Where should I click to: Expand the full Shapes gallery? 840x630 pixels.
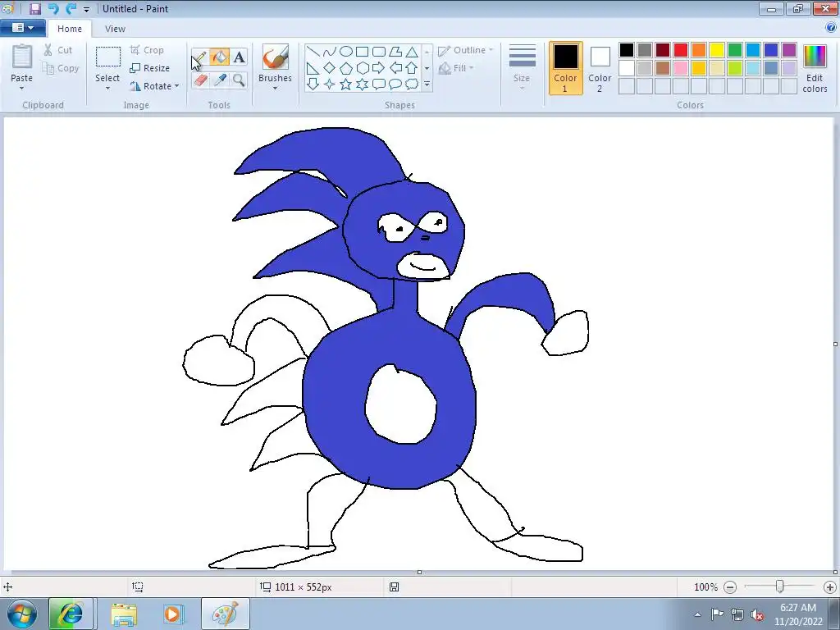coord(427,84)
